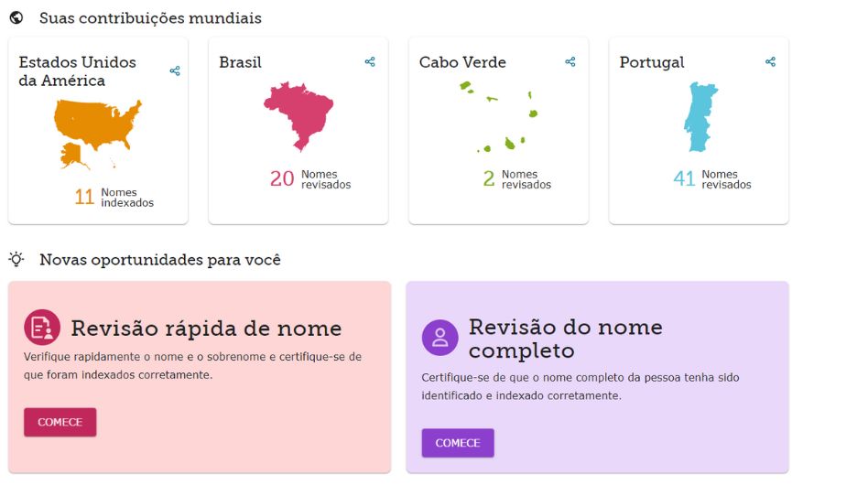Click the green Cabo Verde islands map

(499, 116)
